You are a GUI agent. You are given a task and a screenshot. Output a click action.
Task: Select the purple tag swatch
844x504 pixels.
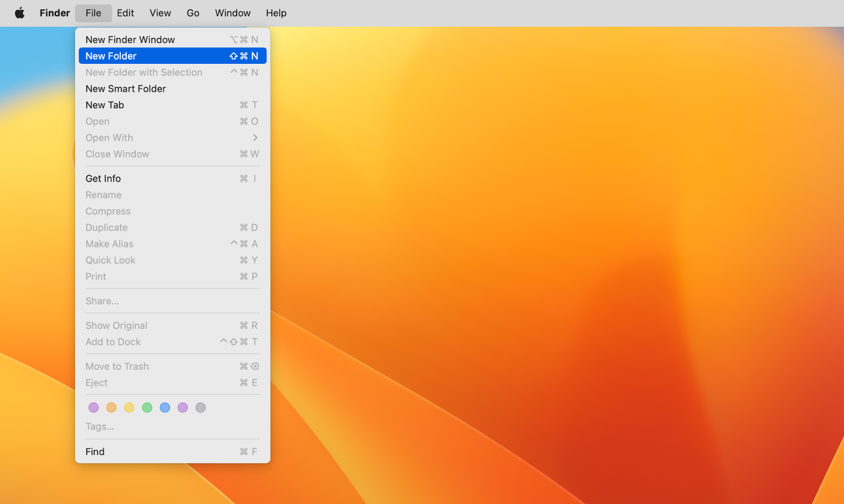click(183, 407)
